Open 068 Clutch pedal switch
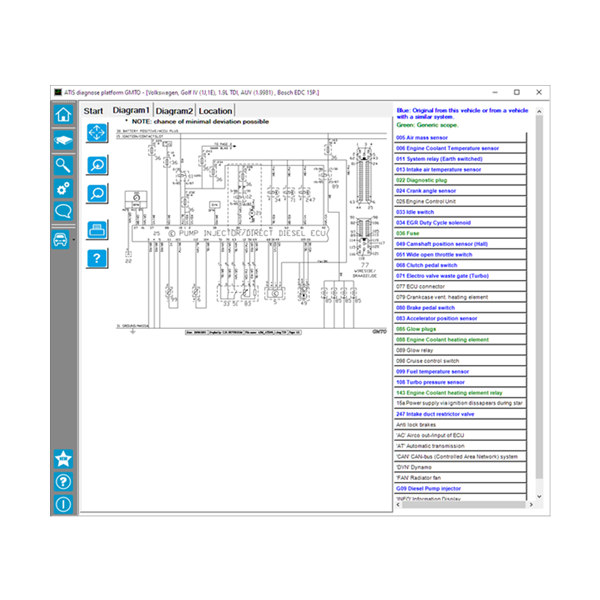 click(x=460, y=265)
